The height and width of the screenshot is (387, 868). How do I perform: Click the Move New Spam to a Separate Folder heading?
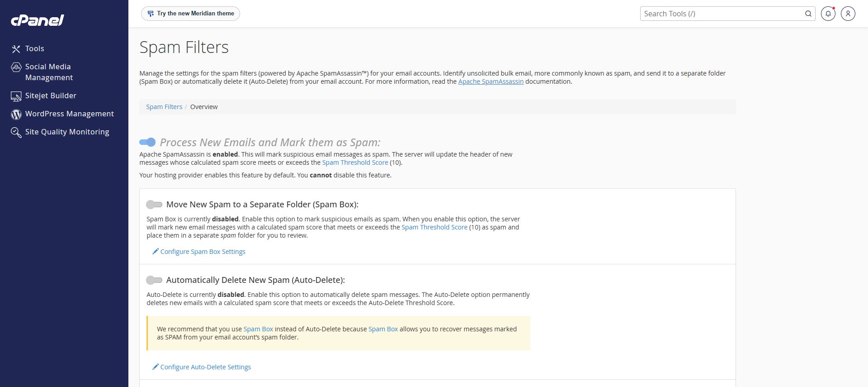(x=262, y=205)
